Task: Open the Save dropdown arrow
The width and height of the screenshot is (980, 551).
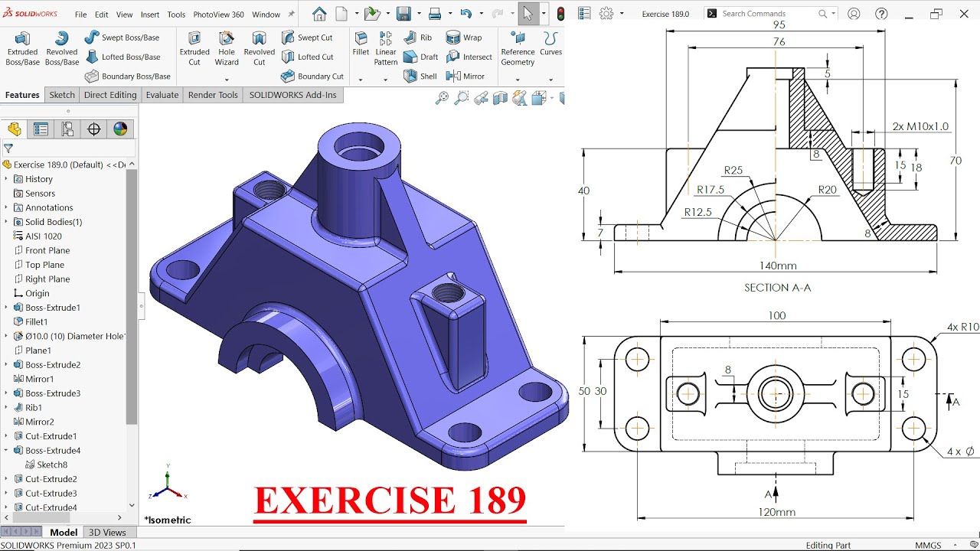Action: coord(419,14)
